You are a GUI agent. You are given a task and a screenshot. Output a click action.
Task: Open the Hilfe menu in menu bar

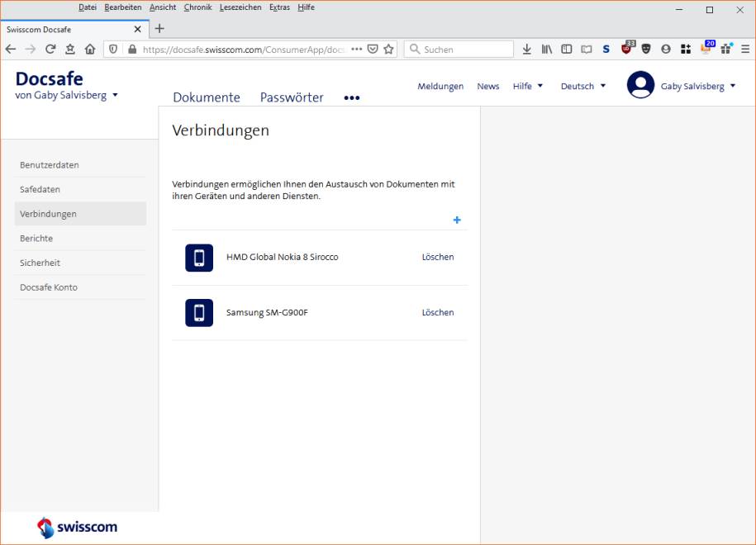tap(306, 7)
